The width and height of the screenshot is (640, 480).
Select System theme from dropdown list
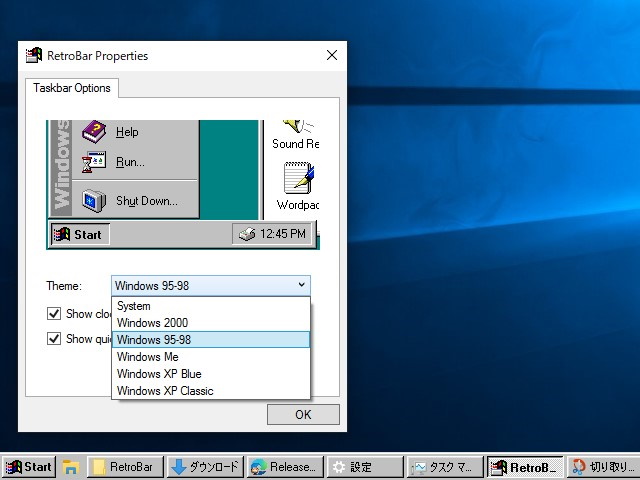[x=211, y=306]
